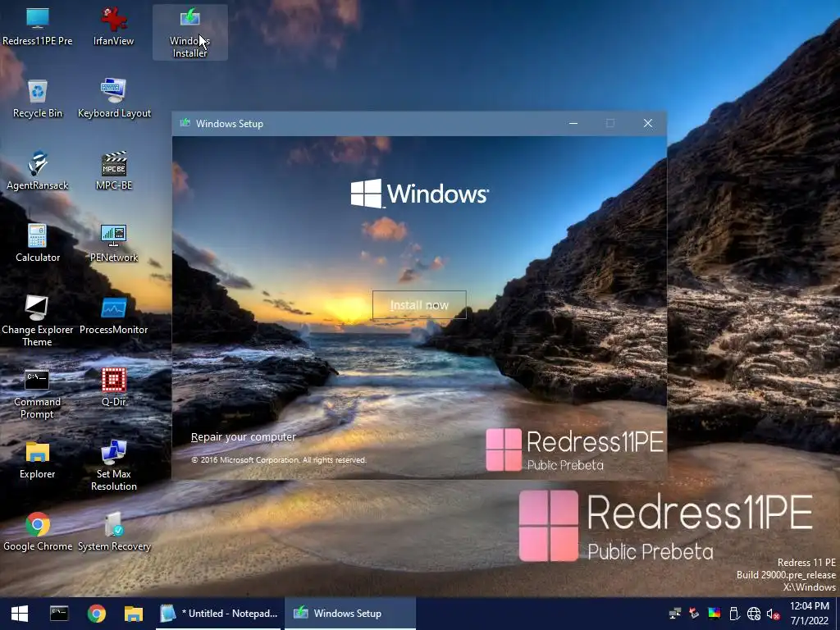
Task: Open the taskbar clock showing 12:04 PM
Action: click(x=810, y=614)
